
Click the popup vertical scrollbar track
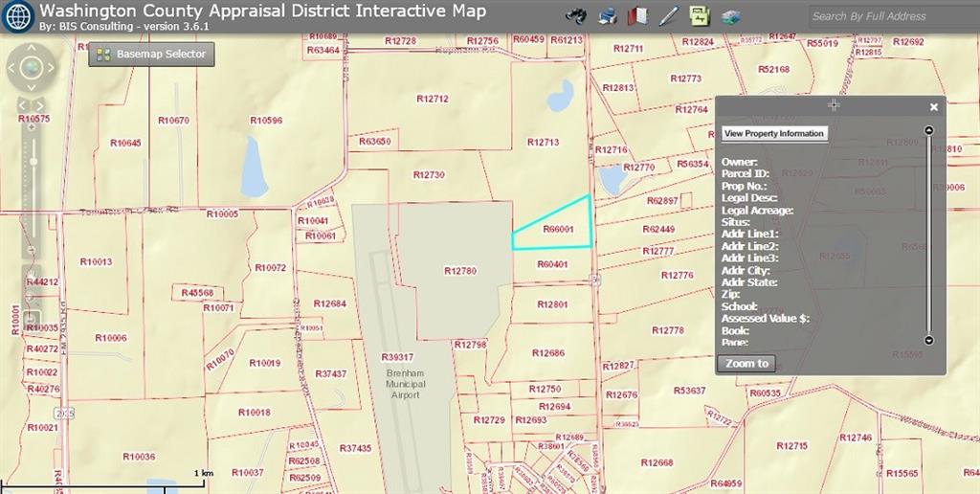click(x=928, y=236)
